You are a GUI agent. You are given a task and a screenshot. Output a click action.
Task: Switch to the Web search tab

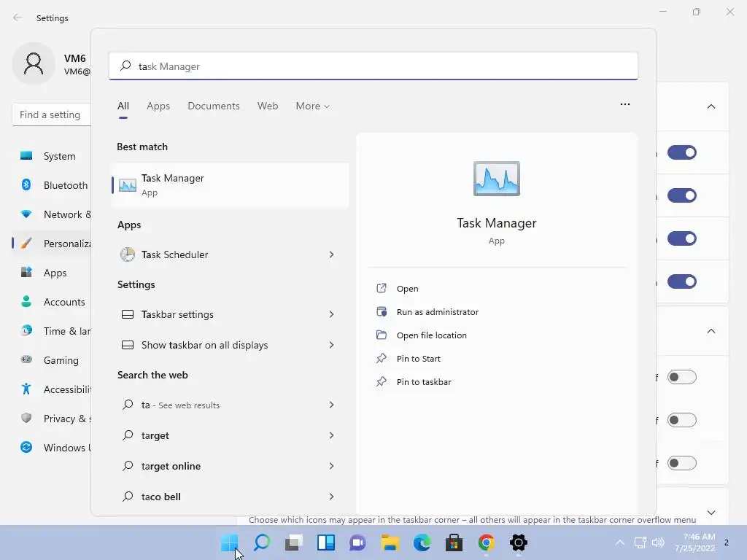coord(268,106)
